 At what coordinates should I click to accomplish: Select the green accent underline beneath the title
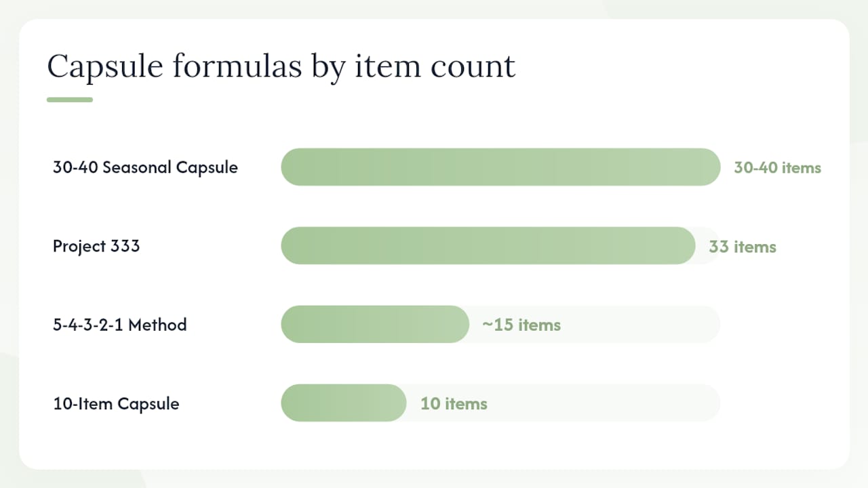pyautogui.click(x=70, y=100)
